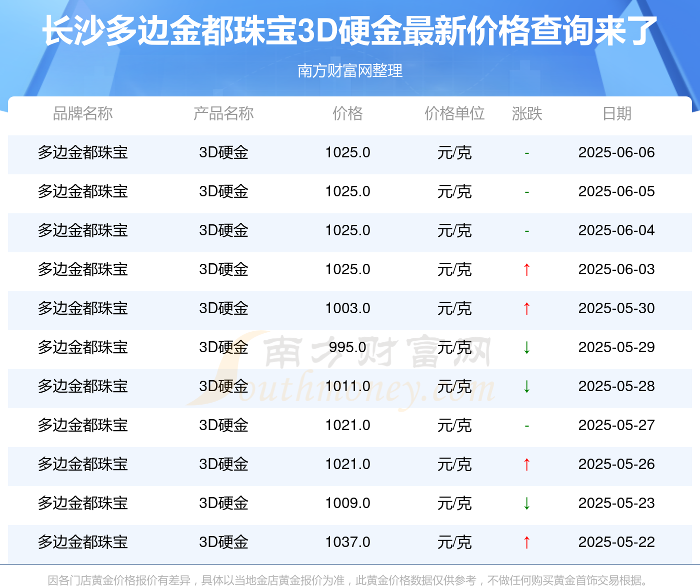Click 多边金都珠宝 in the 2025-05-30 row
Screen dimensions: 700x588
(x=83, y=308)
